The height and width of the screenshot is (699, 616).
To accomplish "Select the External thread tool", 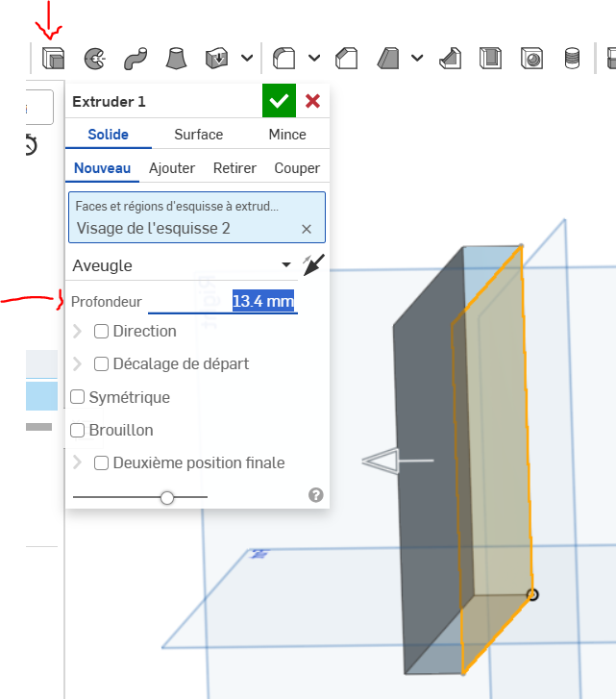I will [x=572, y=58].
